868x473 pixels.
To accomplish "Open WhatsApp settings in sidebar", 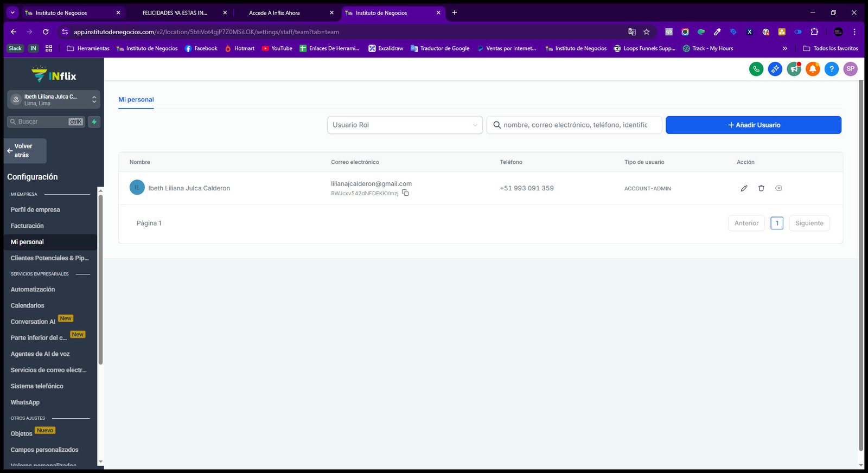I will (x=25, y=402).
